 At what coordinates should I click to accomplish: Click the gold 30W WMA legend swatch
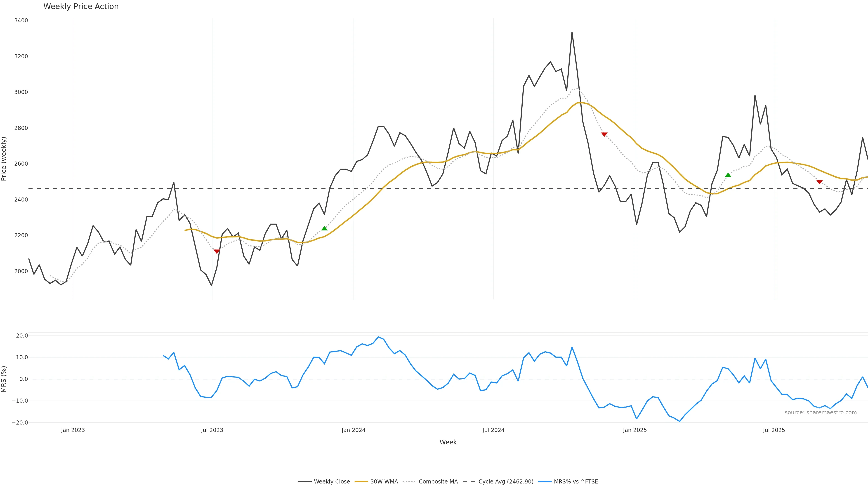361,482
